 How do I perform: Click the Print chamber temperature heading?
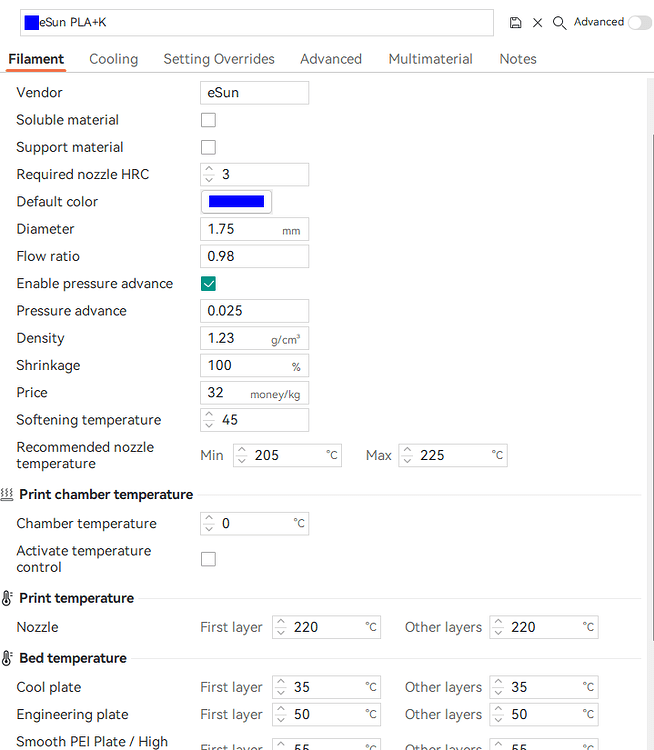coord(106,495)
